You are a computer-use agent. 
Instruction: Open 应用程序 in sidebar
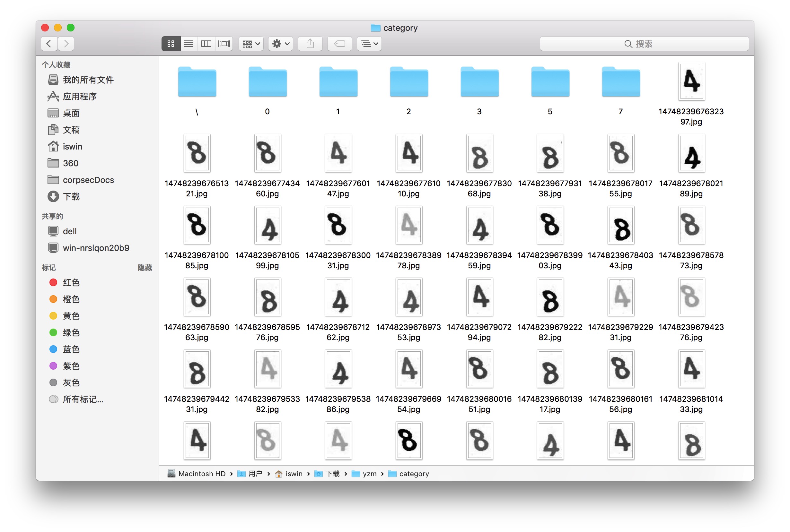point(80,96)
